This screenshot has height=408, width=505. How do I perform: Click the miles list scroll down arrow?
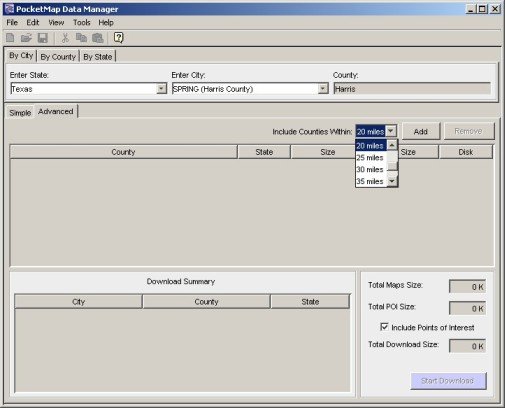[x=392, y=181]
